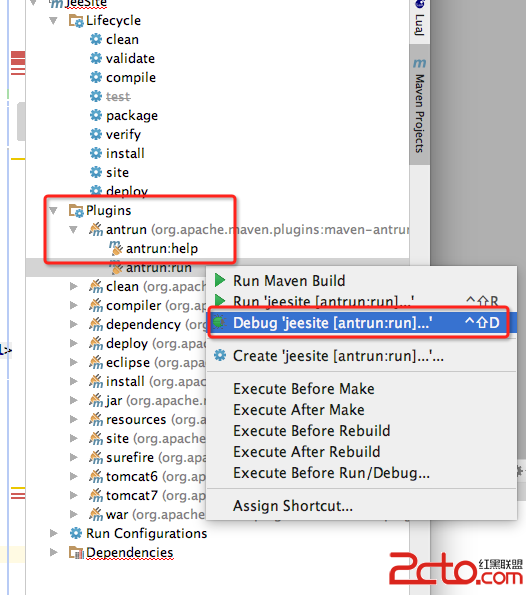Screen dimensions: 526x595
Task: Expand the Dependencies node
Action: tap(54, 552)
